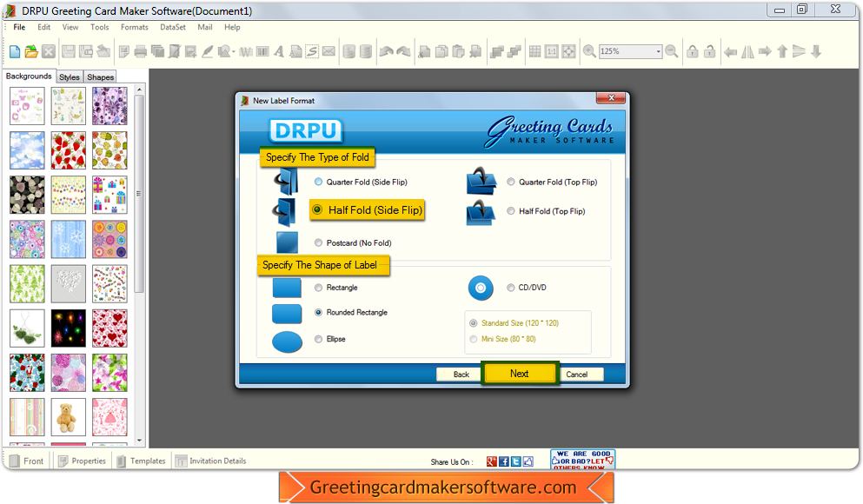The image size is (863, 504).
Task: Open file using the folder icon
Action: [x=31, y=52]
